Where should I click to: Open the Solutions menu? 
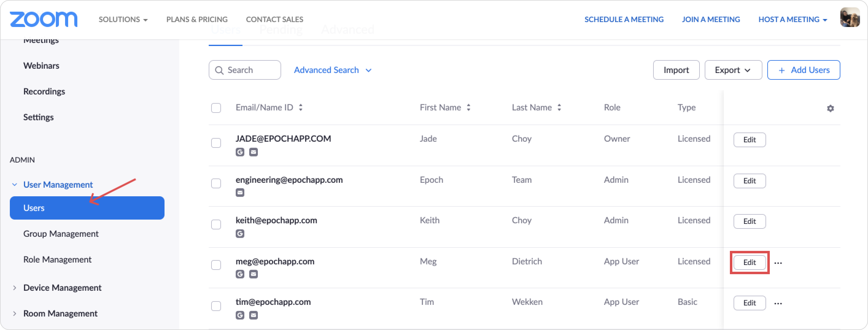point(123,19)
